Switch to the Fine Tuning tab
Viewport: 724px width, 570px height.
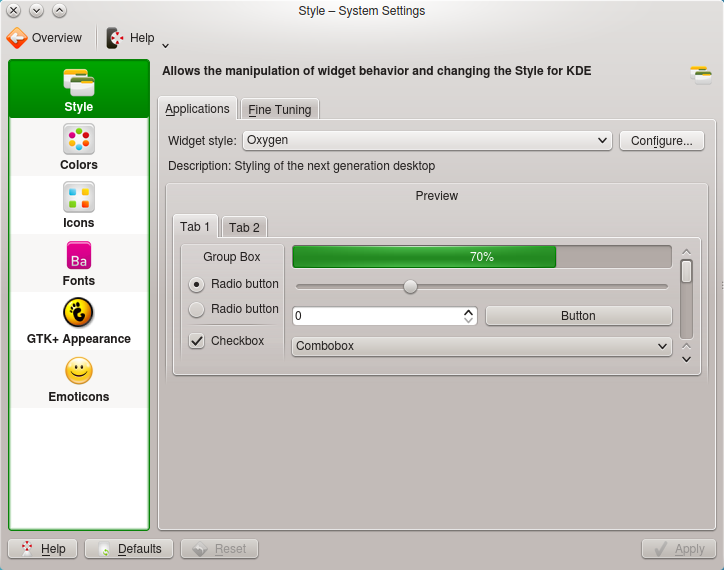pyautogui.click(x=279, y=109)
